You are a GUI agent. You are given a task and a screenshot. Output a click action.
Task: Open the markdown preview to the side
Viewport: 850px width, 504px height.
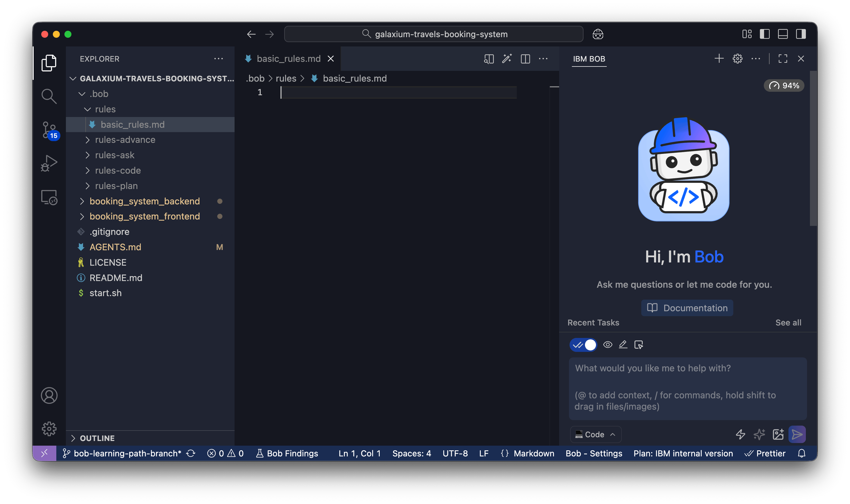click(489, 59)
